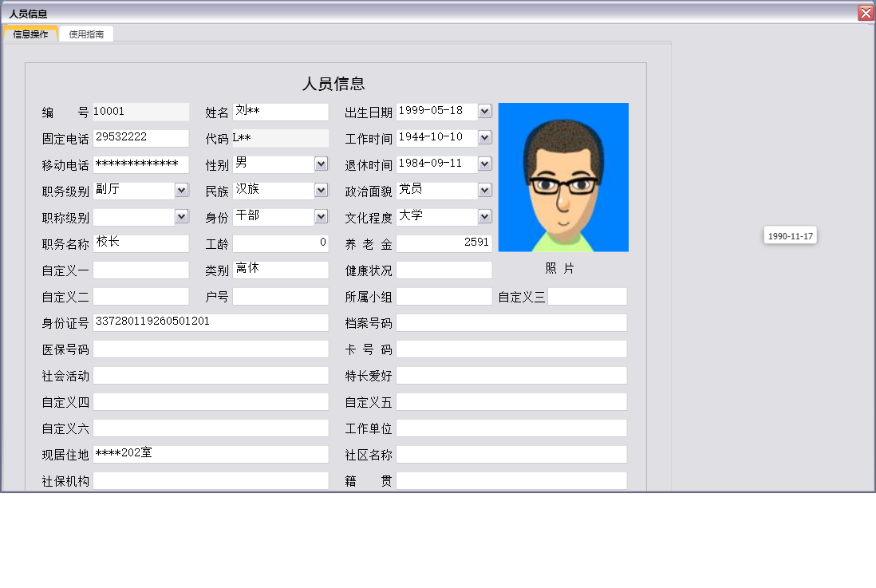Select the 信息操作 tab

30,34
